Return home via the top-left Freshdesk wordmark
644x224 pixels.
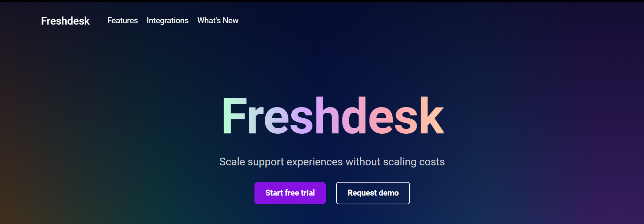[65, 21]
